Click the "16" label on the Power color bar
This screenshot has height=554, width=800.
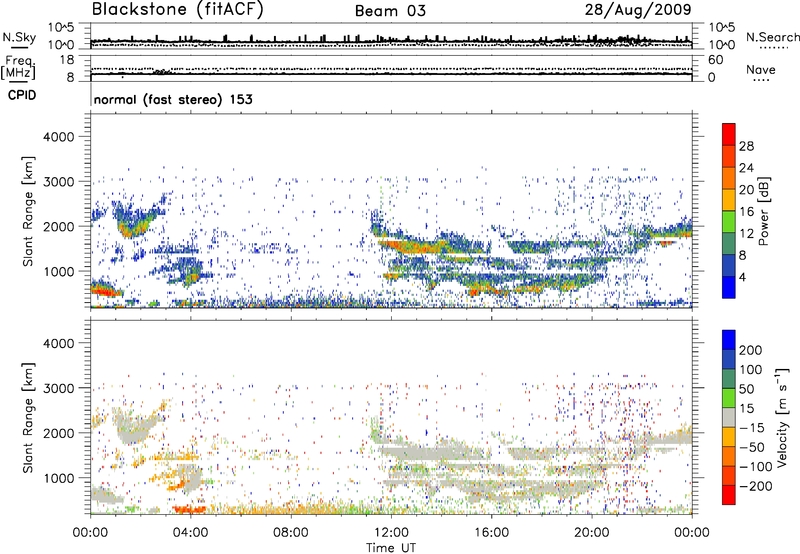pyautogui.click(x=746, y=211)
